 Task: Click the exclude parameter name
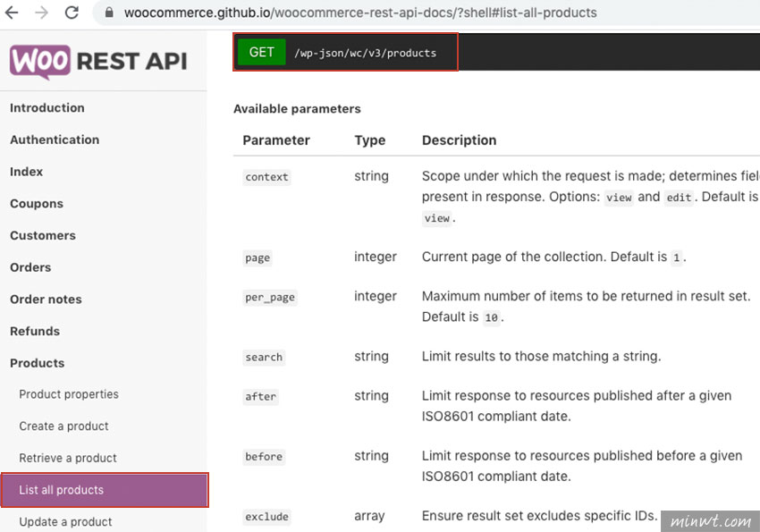[x=266, y=517]
